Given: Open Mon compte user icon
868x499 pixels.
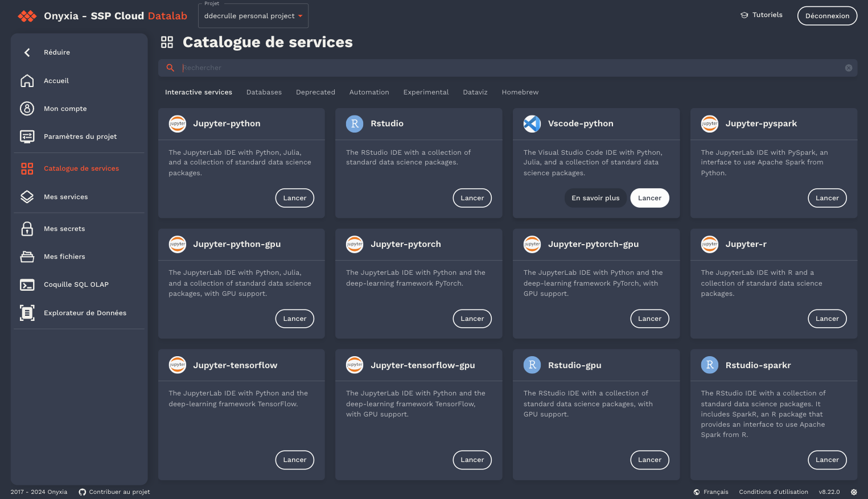Looking at the screenshot, I should click(x=27, y=109).
